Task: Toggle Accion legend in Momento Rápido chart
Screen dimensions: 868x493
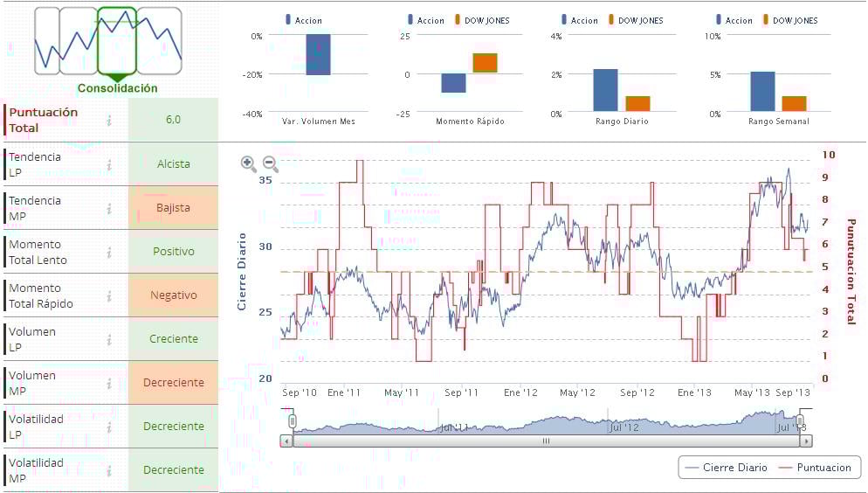Action: pyautogui.click(x=425, y=20)
